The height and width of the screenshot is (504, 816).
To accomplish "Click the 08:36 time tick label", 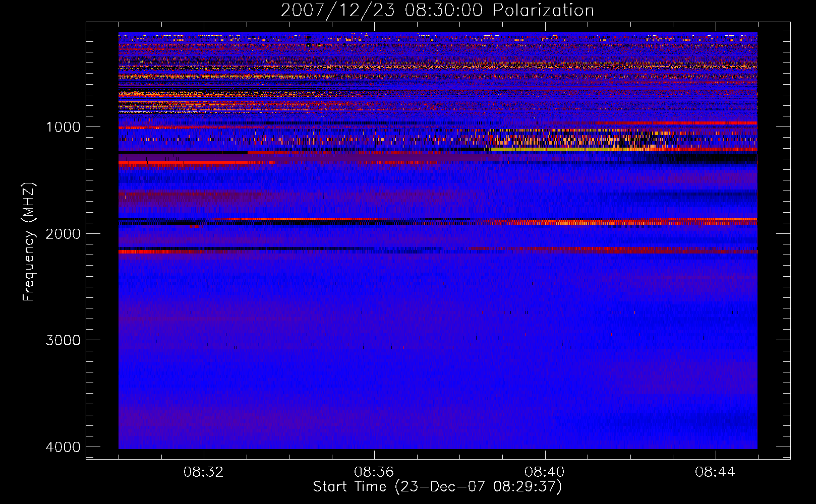I will point(374,472).
